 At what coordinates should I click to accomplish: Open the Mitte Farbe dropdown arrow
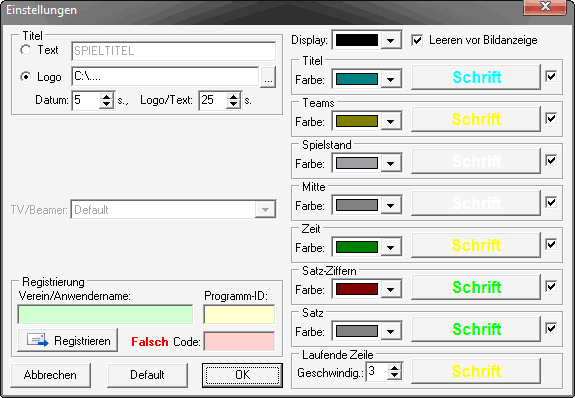click(x=391, y=205)
